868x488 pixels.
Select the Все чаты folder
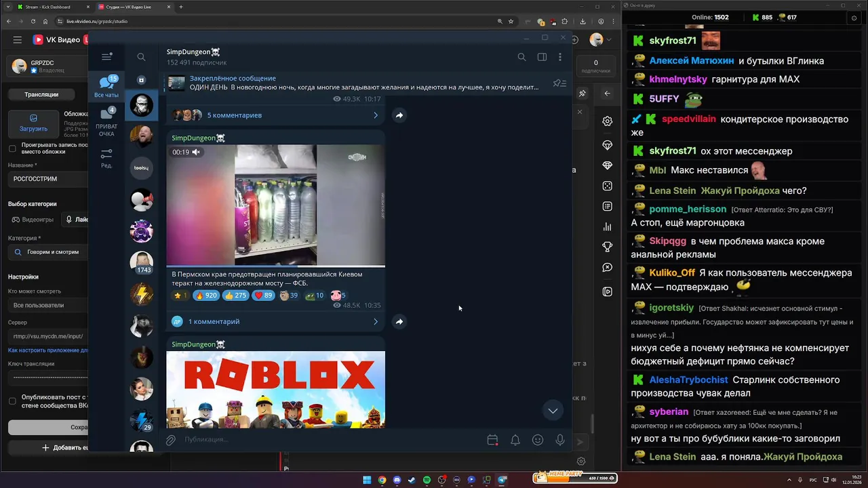tap(106, 87)
